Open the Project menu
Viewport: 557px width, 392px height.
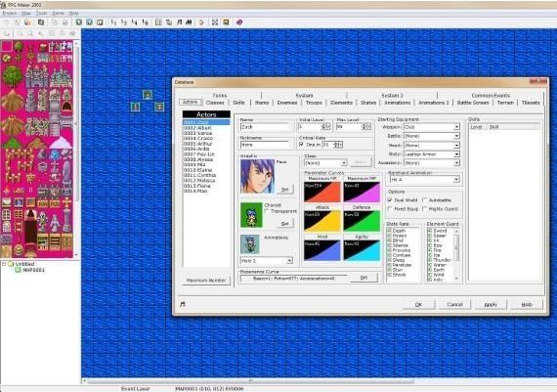(10, 13)
